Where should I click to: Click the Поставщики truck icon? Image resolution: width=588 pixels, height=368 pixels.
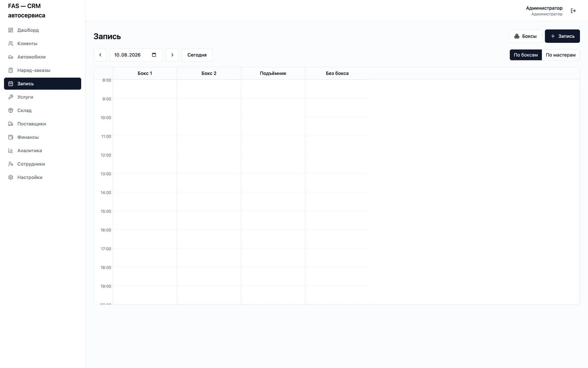[11, 124]
